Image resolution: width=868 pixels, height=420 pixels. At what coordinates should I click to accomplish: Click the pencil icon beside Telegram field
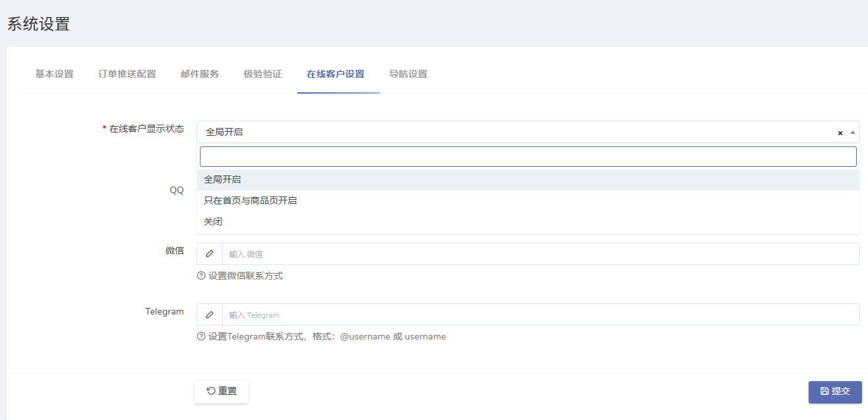[x=210, y=315]
